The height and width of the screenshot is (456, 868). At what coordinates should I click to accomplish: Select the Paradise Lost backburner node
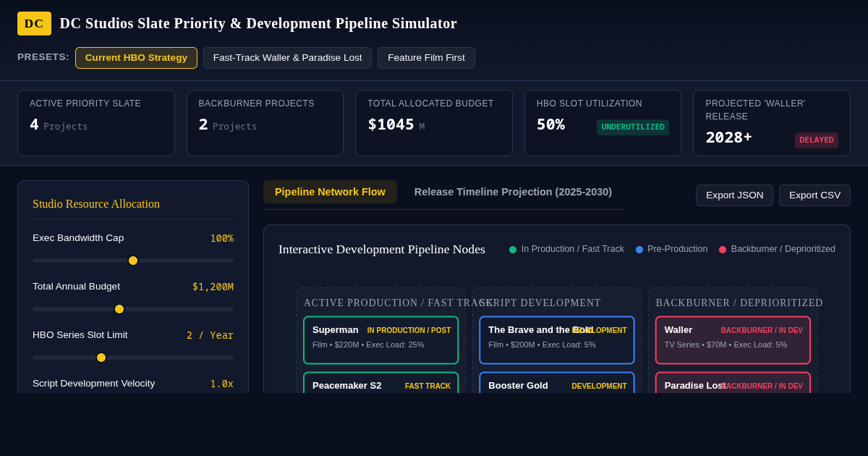733,383
